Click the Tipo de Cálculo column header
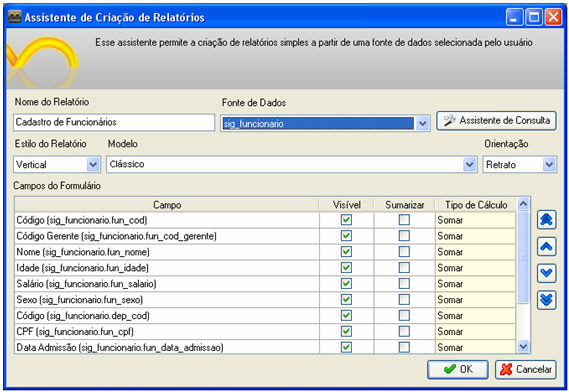This screenshot has width=569, height=392. (x=476, y=205)
